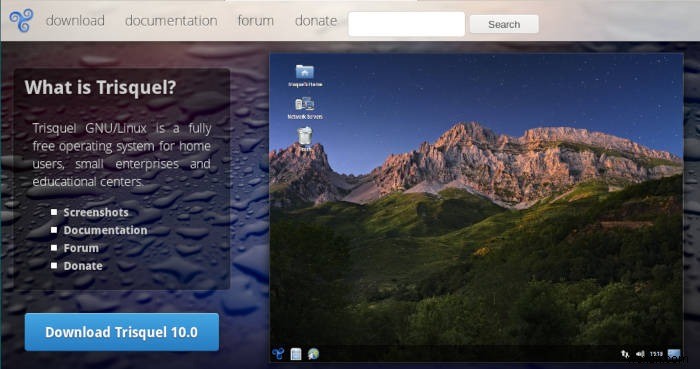The width and height of the screenshot is (700, 369).
Task: Launch the file manager icon in taskbar
Action: 296,354
